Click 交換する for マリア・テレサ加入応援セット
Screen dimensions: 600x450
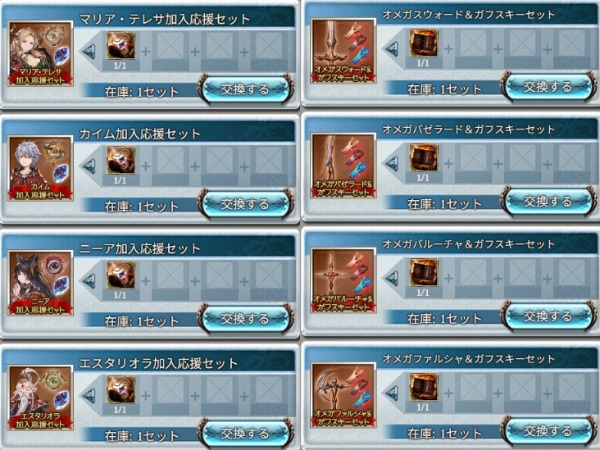click(x=246, y=90)
